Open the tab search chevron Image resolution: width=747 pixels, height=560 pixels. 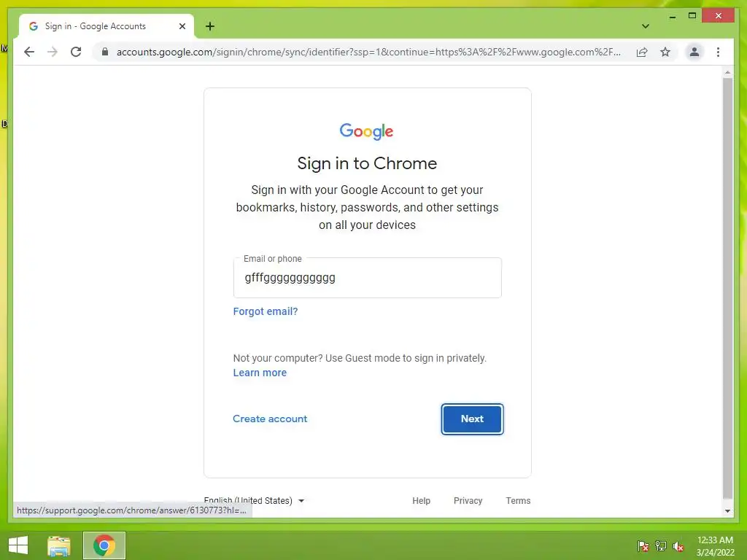[645, 26]
